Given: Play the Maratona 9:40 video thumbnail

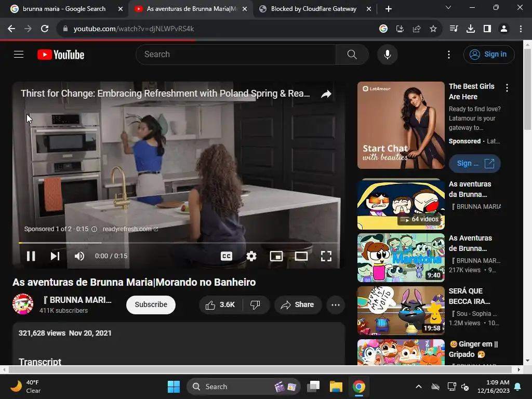Looking at the screenshot, I should (x=401, y=258).
